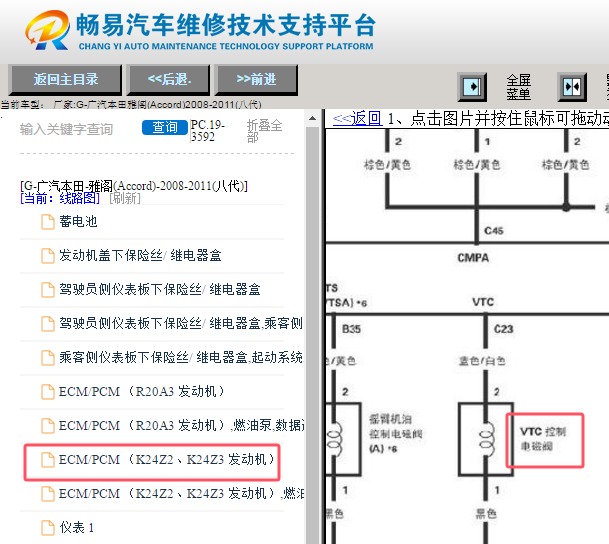609x544 pixels.
Task: Open 乘客侧仪表板下保险丝/继电器盒,起动系统 item
Action: pyautogui.click(x=181, y=357)
